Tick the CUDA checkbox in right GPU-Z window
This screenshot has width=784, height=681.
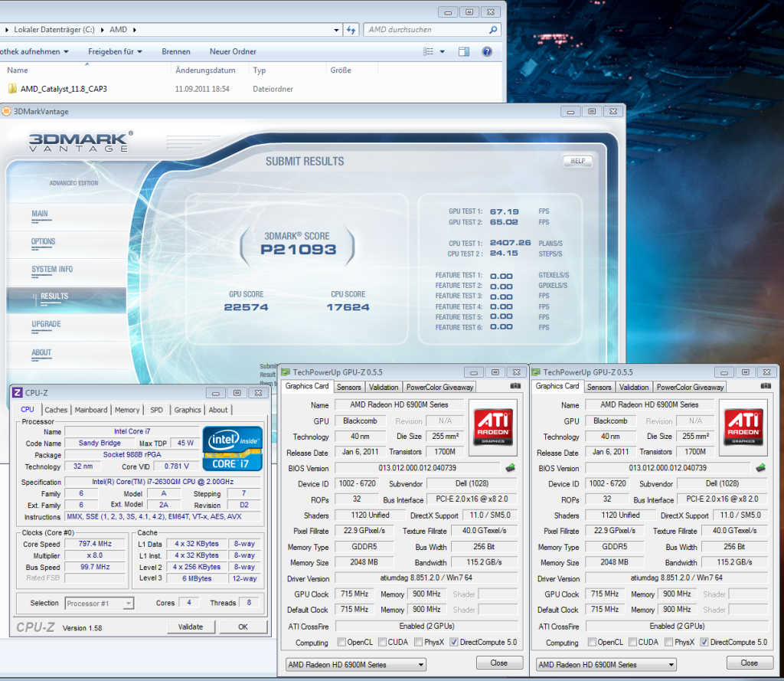pos(632,642)
